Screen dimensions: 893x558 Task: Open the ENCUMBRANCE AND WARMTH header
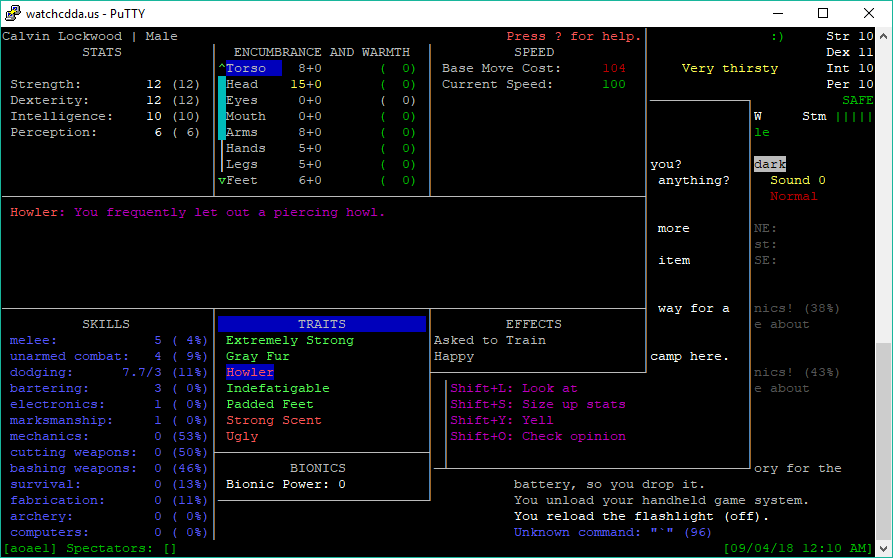coord(322,52)
